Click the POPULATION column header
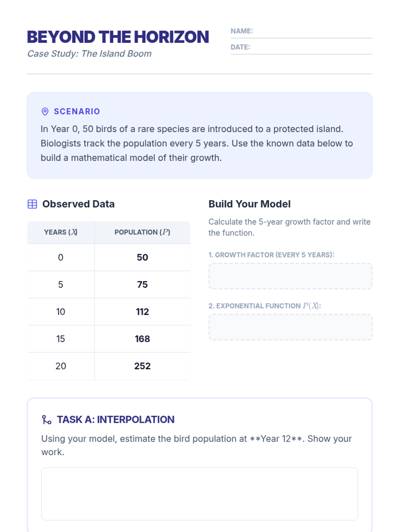 [x=142, y=232]
